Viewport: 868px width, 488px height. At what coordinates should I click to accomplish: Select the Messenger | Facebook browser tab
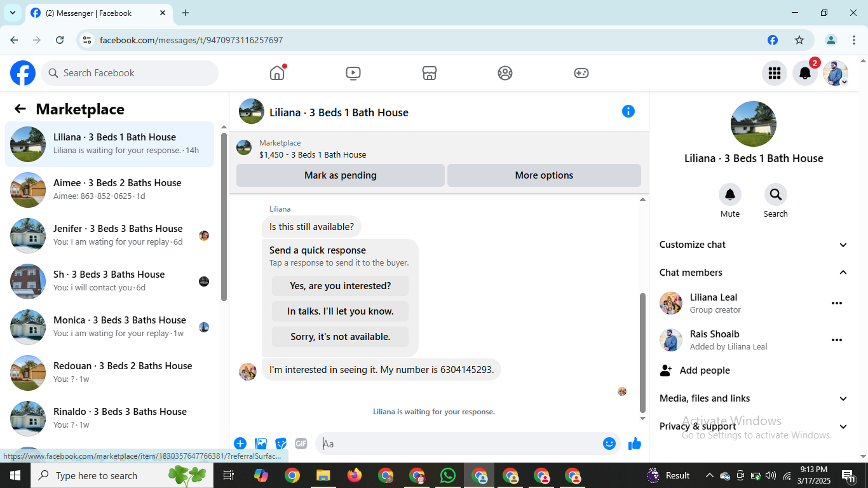click(98, 13)
